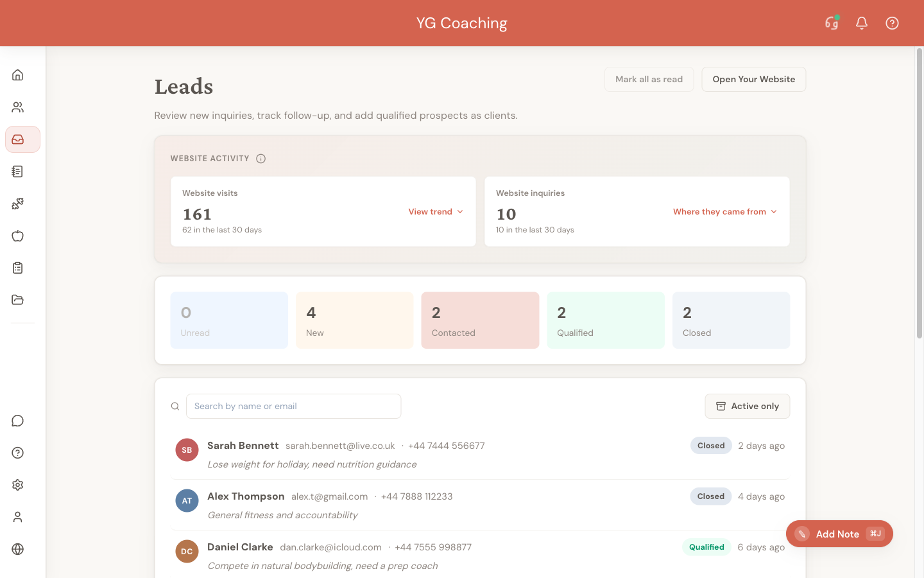Screen dimensions: 924x578
Task: Click the search magnifier icon
Action: pos(175,407)
